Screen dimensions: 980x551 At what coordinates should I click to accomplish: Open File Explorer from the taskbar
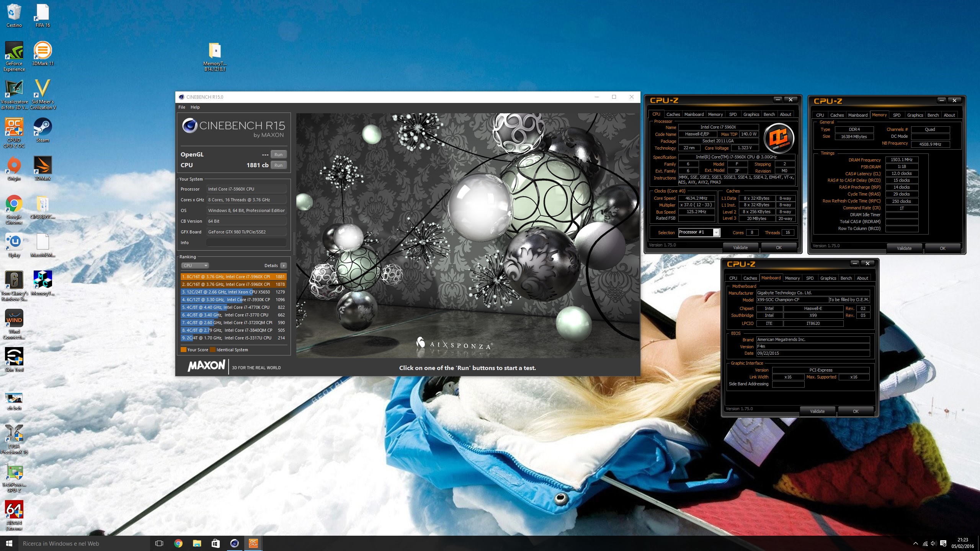[197, 543]
